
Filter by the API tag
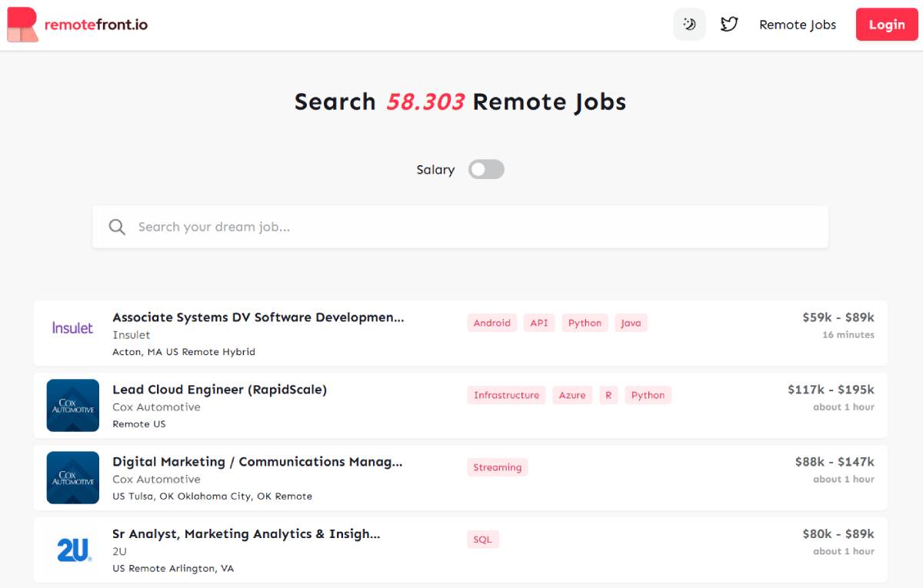(x=539, y=323)
